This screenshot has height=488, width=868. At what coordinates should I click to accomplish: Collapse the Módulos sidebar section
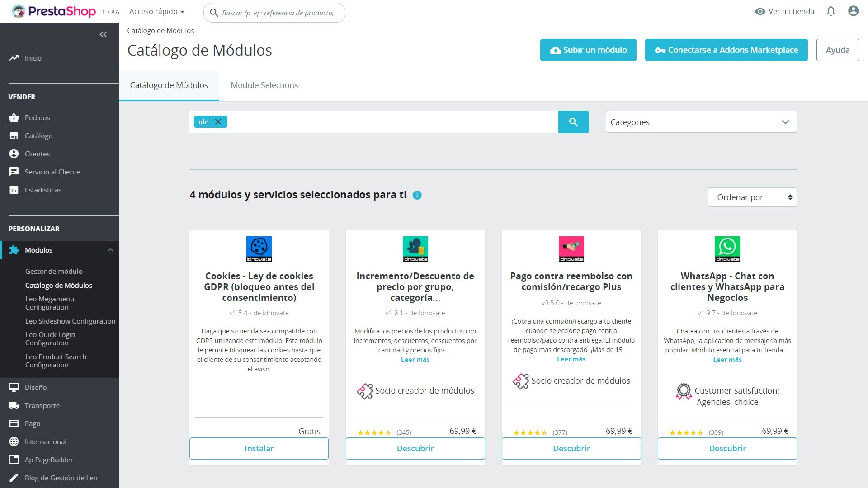point(110,250)
